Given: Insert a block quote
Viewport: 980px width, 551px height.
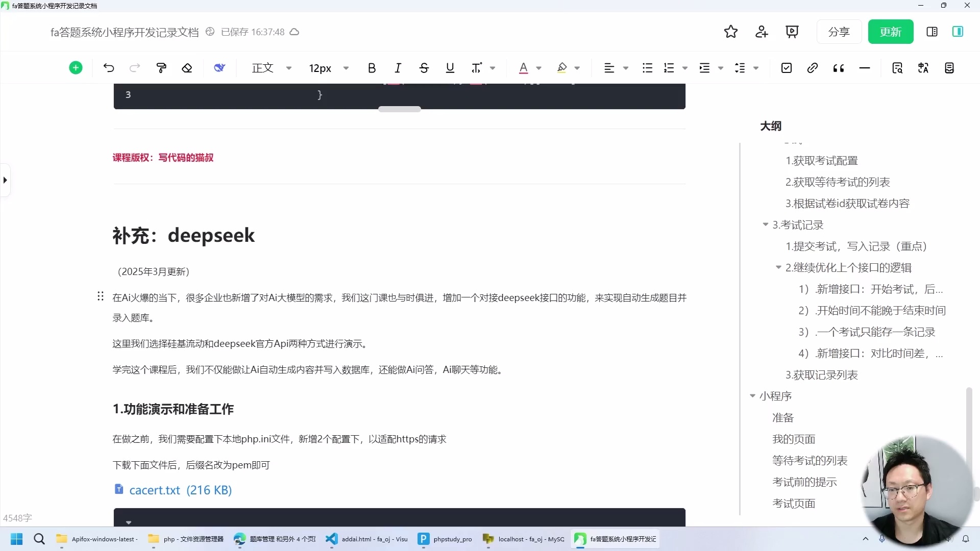Looking at the screenshot, I should pyautogui.click(x=838, y=68).
